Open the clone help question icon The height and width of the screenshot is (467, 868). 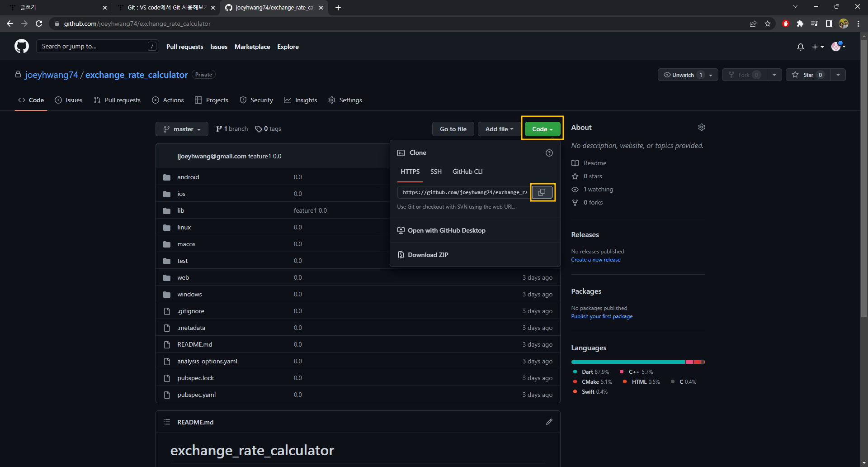[x=549, y=153]
